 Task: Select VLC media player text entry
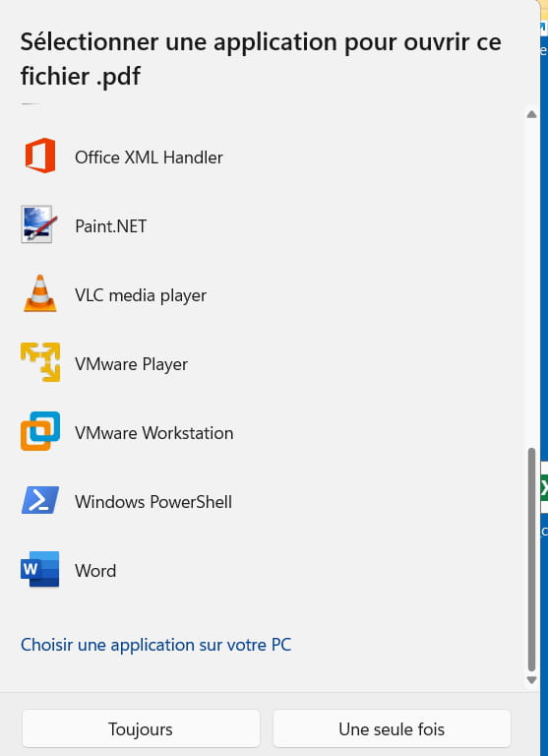coord(141,295)
